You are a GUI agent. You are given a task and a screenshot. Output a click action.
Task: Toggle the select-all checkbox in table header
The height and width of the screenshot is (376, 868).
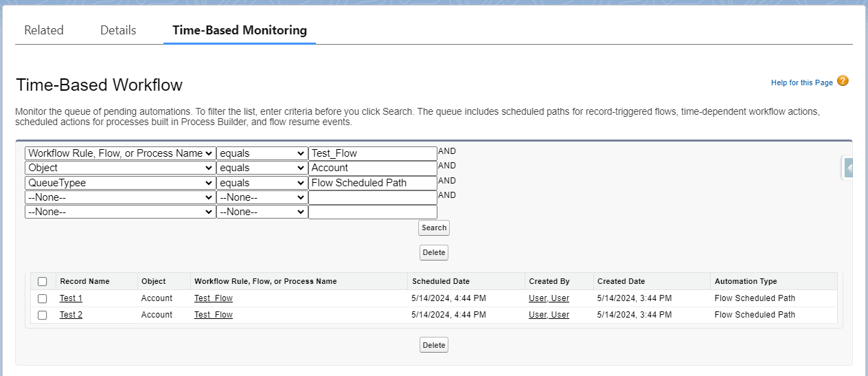pos(43,281)
